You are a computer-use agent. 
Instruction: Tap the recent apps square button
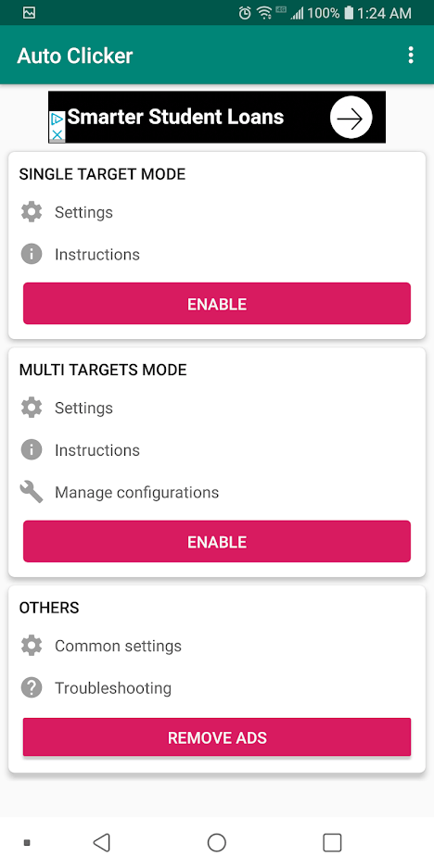pyautogui.click(x=332, y=843)
